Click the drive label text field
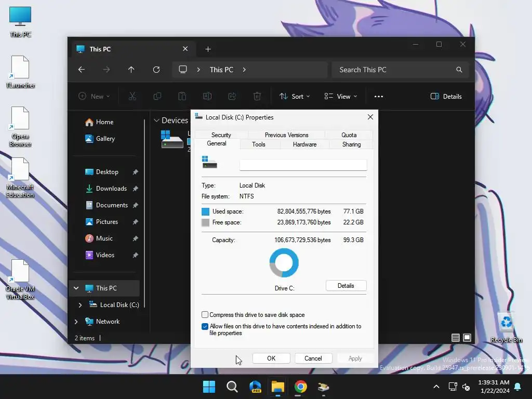 [x=303, y=165]
